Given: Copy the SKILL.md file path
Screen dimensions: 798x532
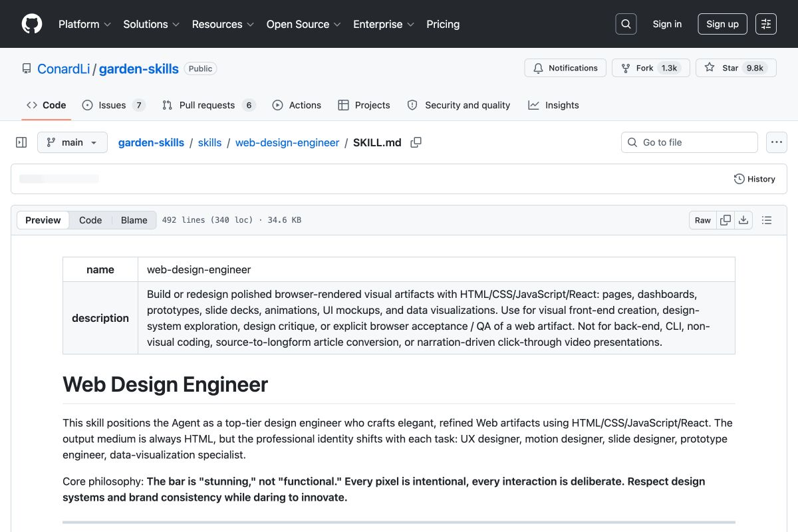Looking at the screenshot, I should click(x=416, y=142).
